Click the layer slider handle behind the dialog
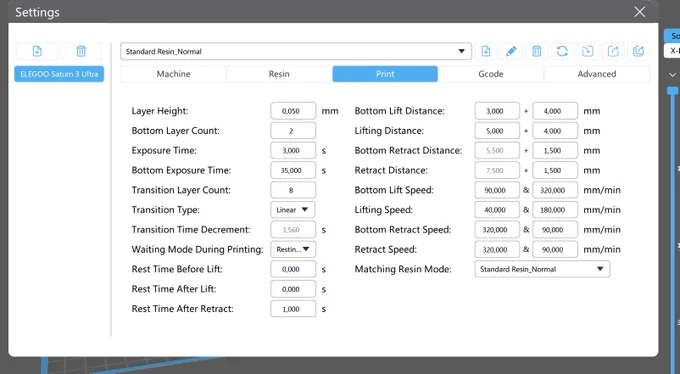680x374 pixels. click(673, 90)
